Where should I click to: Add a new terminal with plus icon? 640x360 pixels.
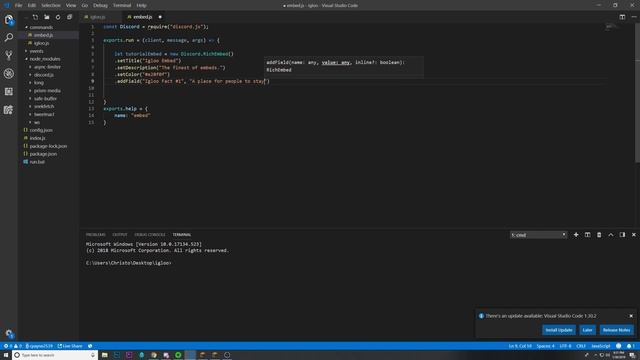[576, 235]
